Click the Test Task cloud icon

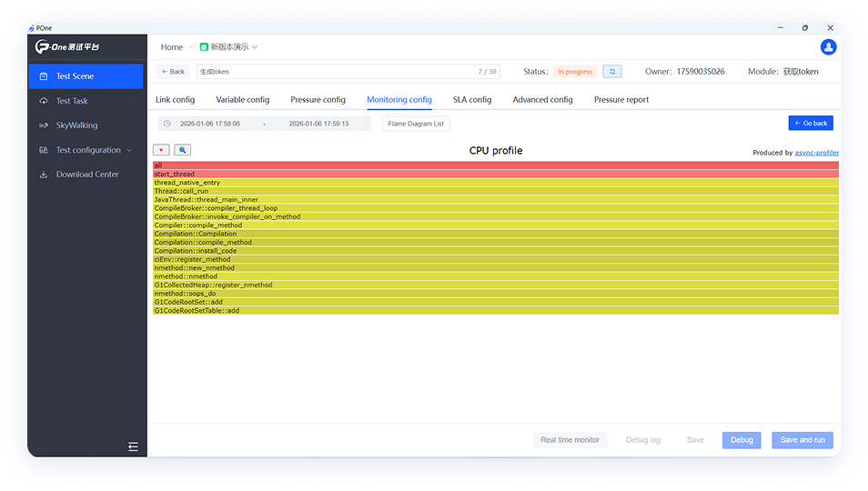(x=44, y=101)
